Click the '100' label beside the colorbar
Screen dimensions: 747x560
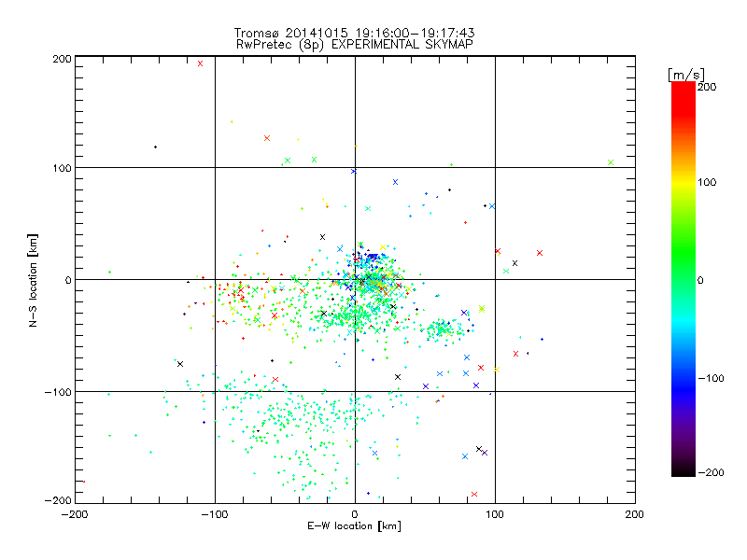coord(707,182)
